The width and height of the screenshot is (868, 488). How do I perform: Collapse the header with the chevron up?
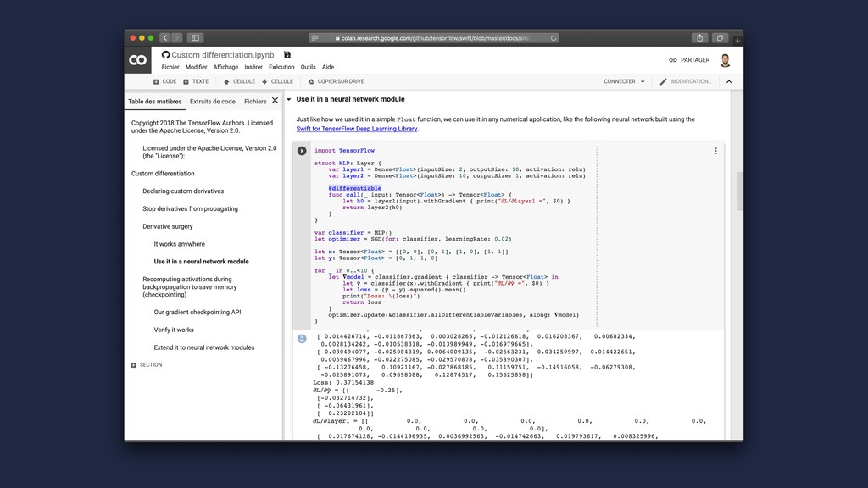[729, 82]
